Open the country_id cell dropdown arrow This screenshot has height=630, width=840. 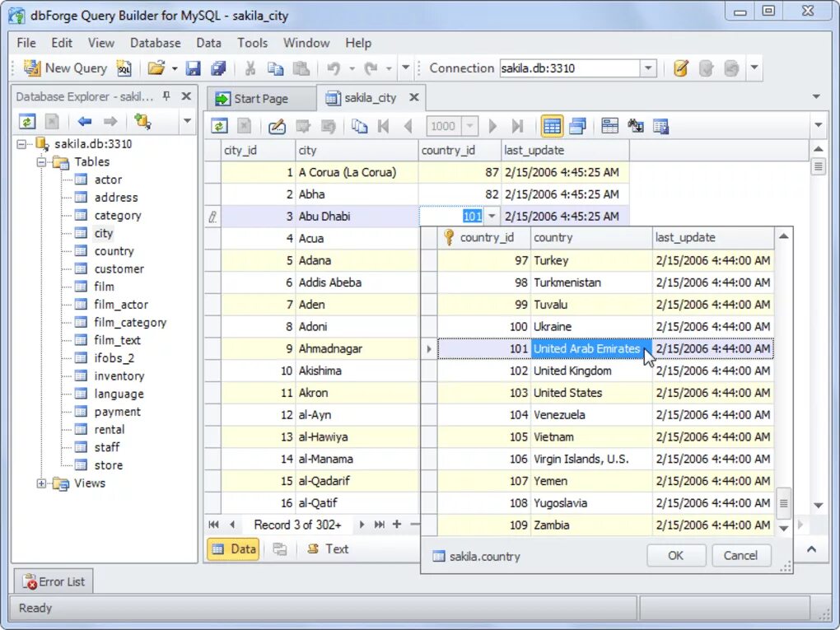[492, 217]
